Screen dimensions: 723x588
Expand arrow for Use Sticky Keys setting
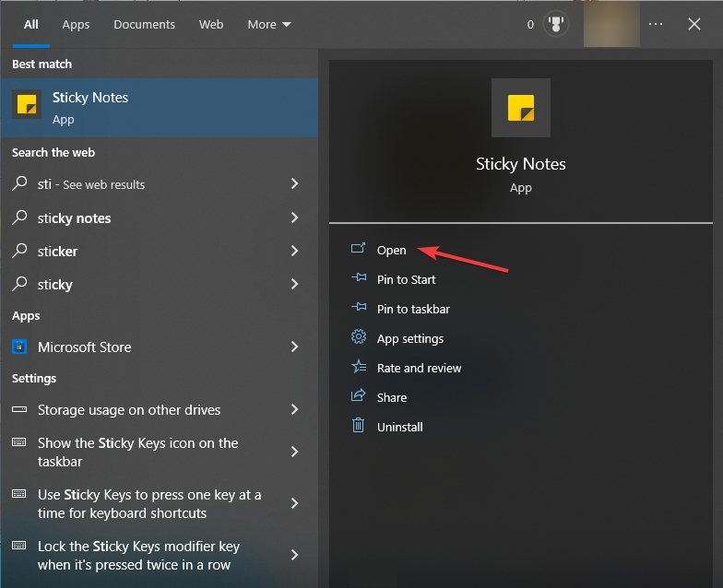[x=295, y=503]
